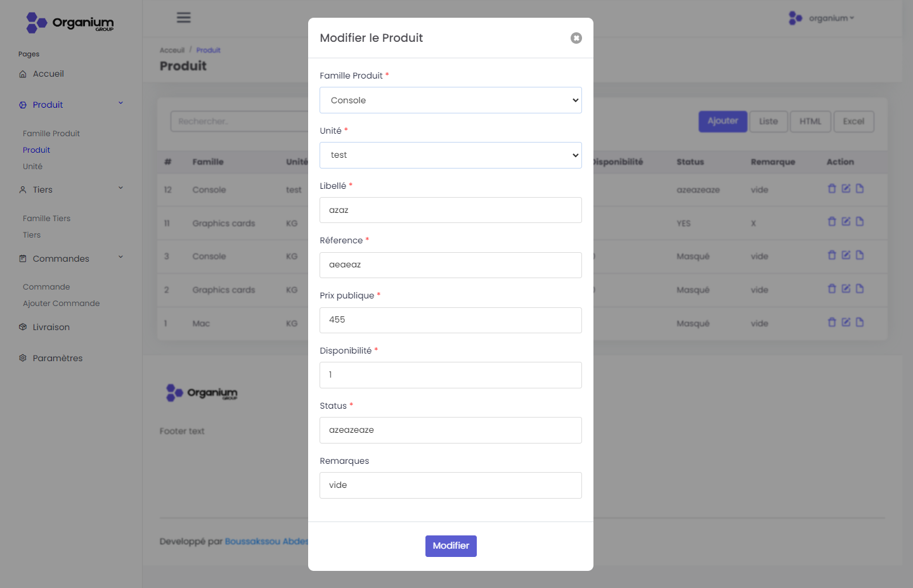Screen dimensions: 913x588
Task: Click the delete icon for product 12
Action: pos(832,189)
